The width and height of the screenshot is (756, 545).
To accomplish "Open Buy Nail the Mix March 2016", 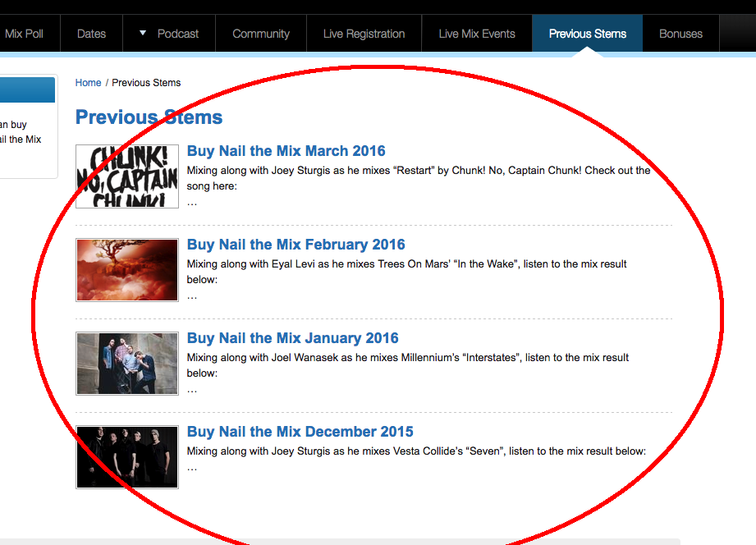I will (286, 151).
